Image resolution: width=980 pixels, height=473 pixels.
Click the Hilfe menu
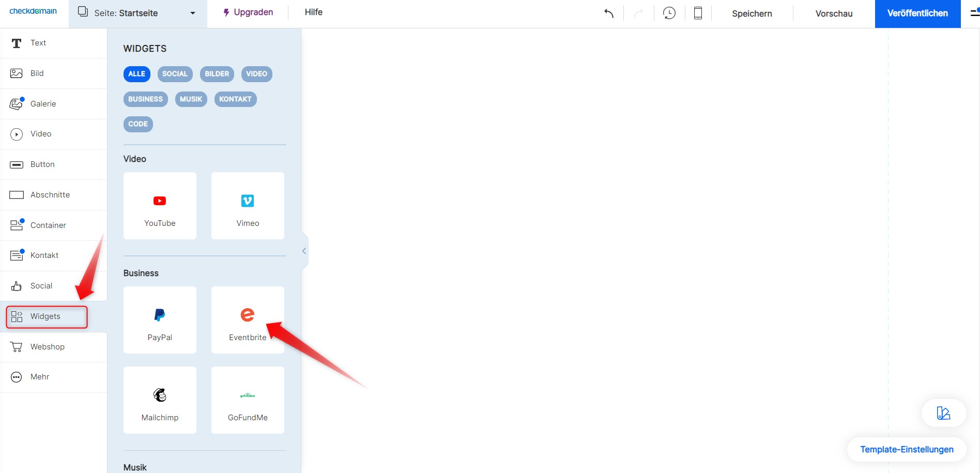tap(313, 12)
